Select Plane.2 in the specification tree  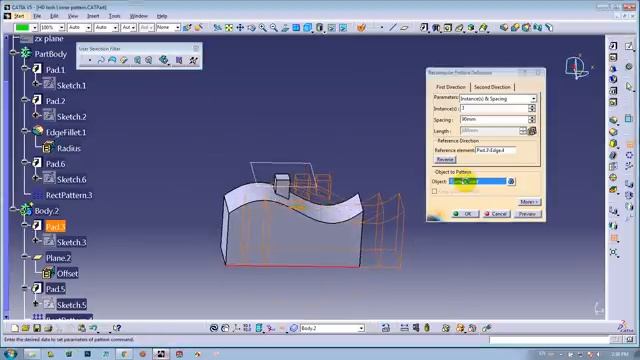(58, 258)
